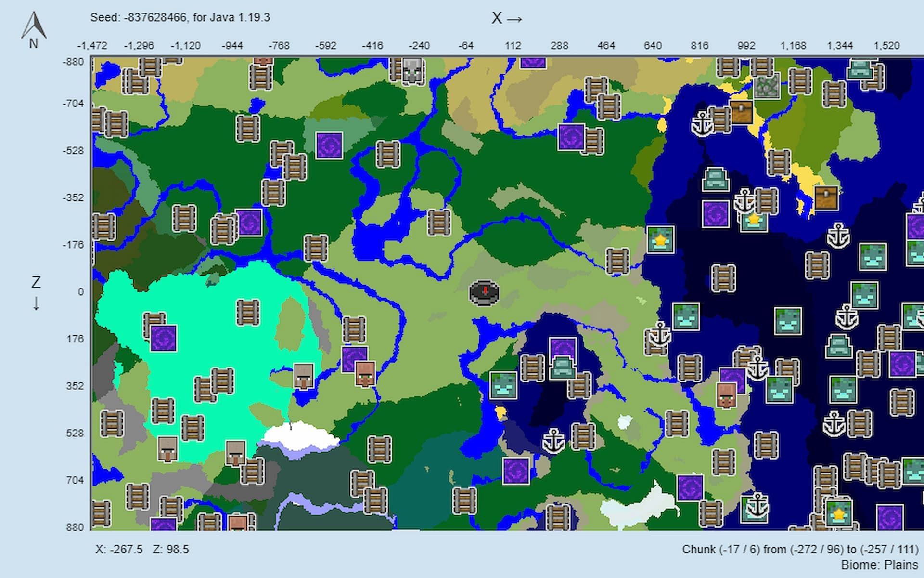Select the ruined portal in the forest below -592

pyautogui.click(x=329, y=145)
